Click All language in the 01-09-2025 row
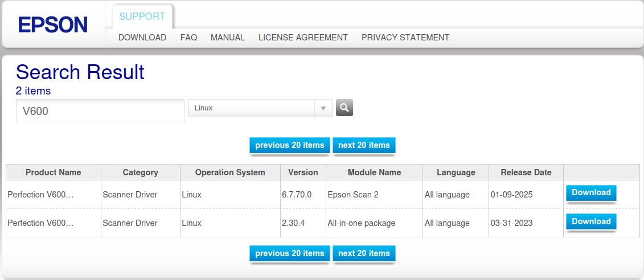The width and height of the screenshot is (644, 280). [x=447, y=195]
